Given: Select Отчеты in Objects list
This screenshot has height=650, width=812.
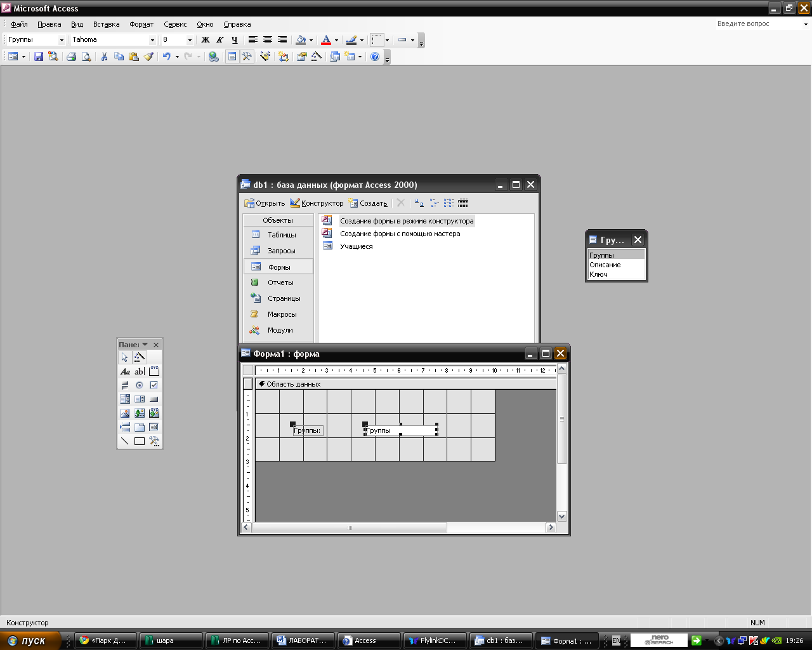Looking at the screenshot, I should point(278,282).
